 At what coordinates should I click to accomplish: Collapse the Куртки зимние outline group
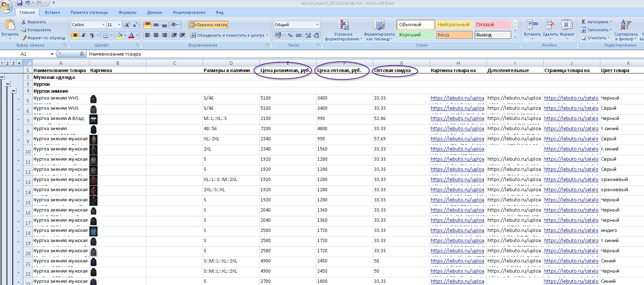pyautogui.click(x=13, y=91)
